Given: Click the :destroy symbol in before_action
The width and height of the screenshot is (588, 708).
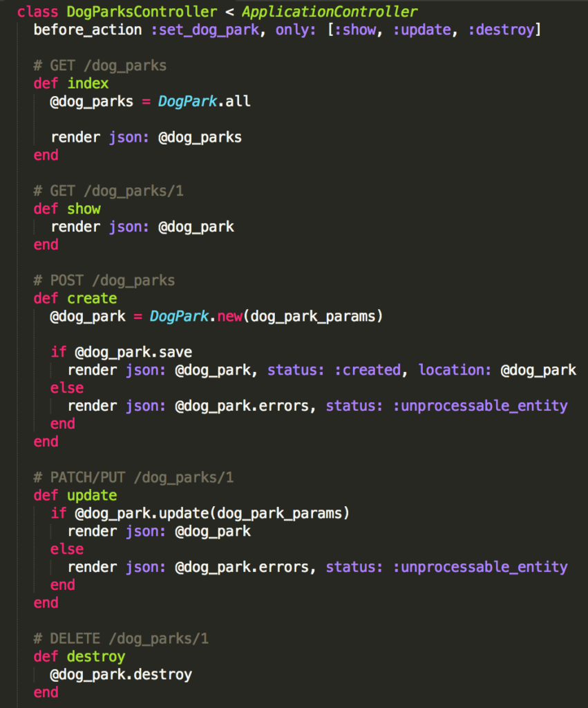Looking at the screenshot, I should 501,30.
